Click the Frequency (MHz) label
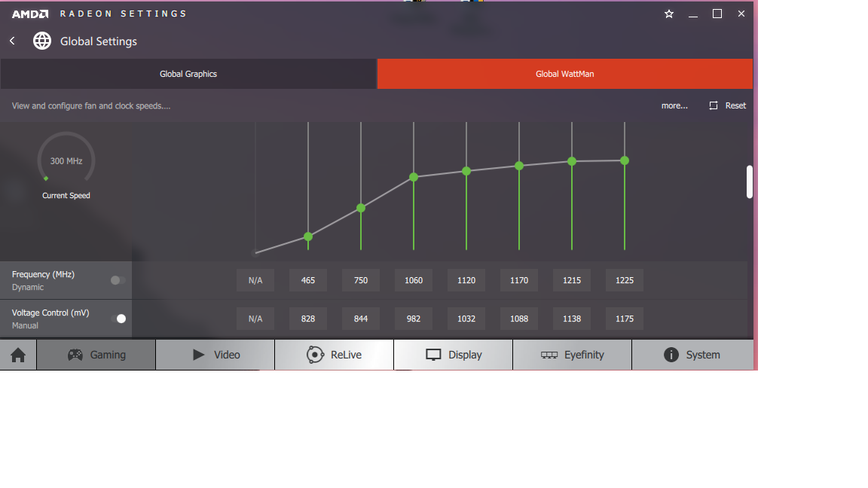This screenshot has width=868, height=488. point(43,274)
